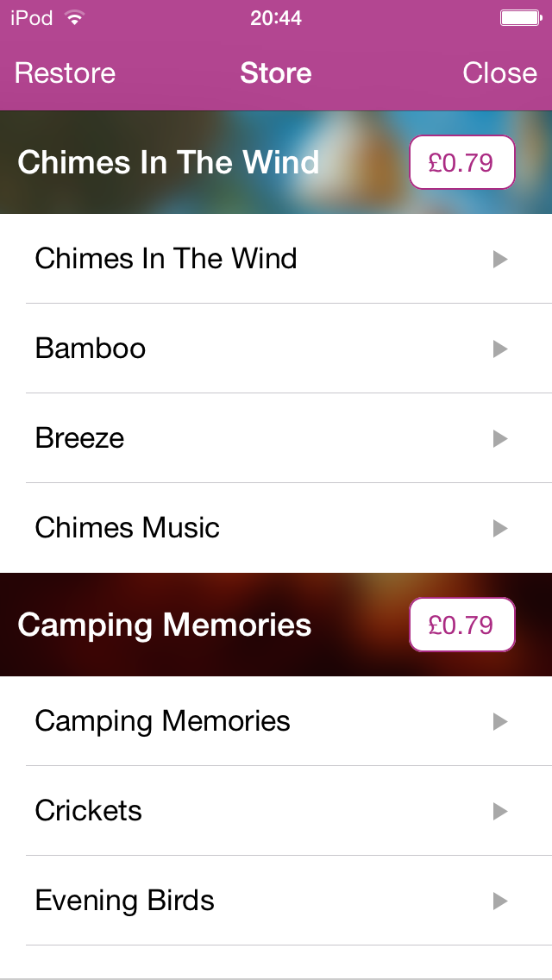The height and width of the screenshot is (980, 552).
Task: Preview Breeze using its arrow icon
Action: pyautogui.click(x=499, y=438)
